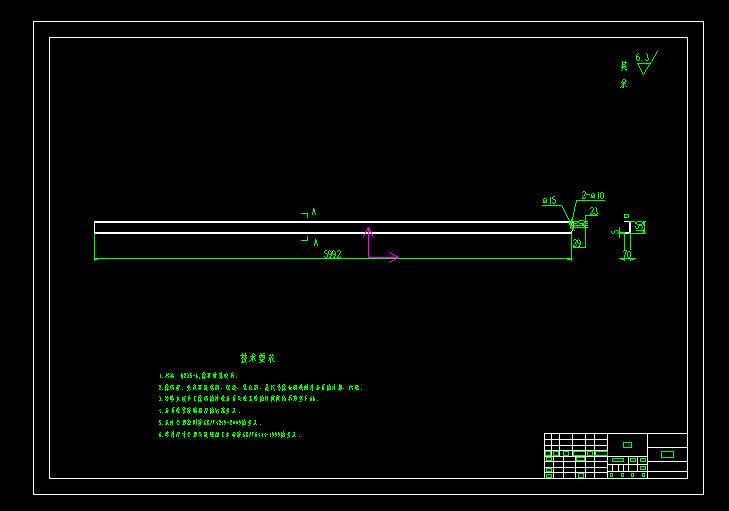This screenshot has width=729, height=511.
Task: Click the roughness symbol left of cross-section
Action: [616, 232]
